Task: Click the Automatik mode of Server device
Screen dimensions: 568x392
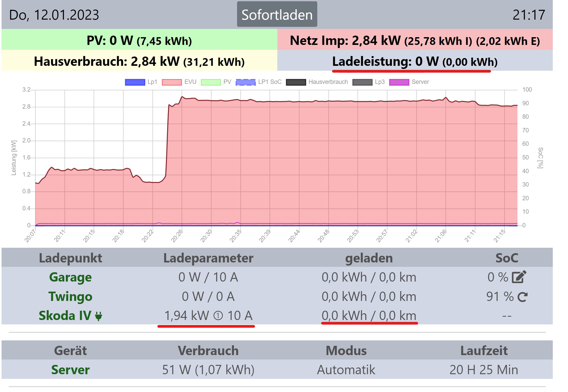Action: 346,370
